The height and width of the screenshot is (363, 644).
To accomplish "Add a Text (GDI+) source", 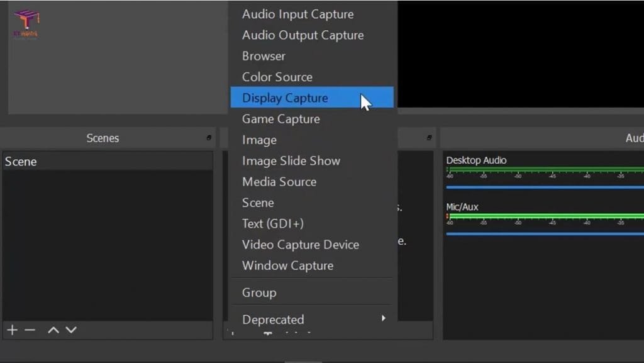I will click(274, 223).
